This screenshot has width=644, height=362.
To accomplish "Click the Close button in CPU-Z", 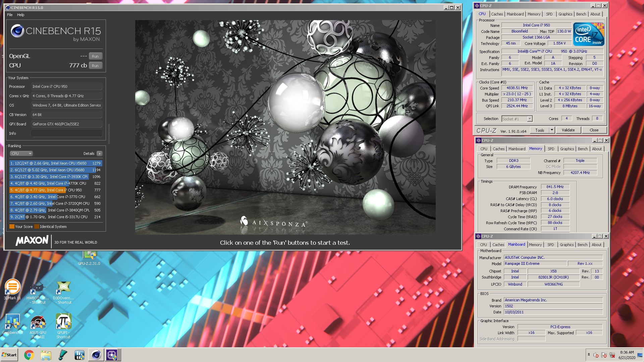I will coord(594,130).
